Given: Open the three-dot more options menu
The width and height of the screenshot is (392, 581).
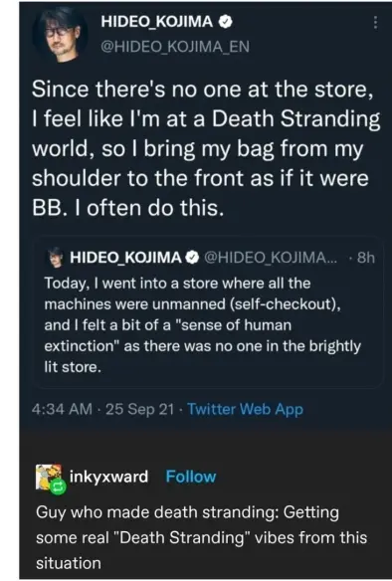Looking at the screenshot, I should tap(375, 22).
